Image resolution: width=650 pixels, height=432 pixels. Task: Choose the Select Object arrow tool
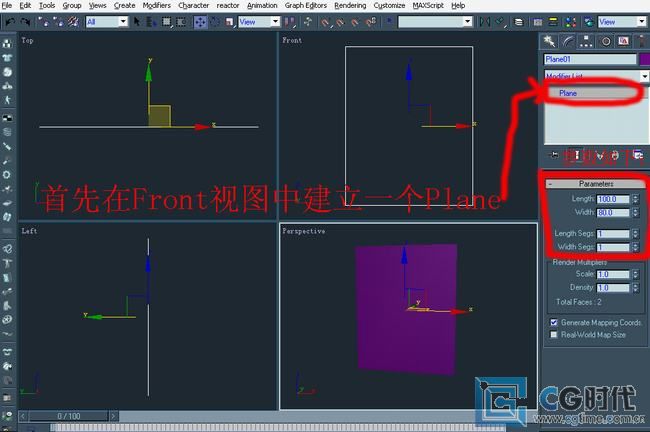pos(137,22)
